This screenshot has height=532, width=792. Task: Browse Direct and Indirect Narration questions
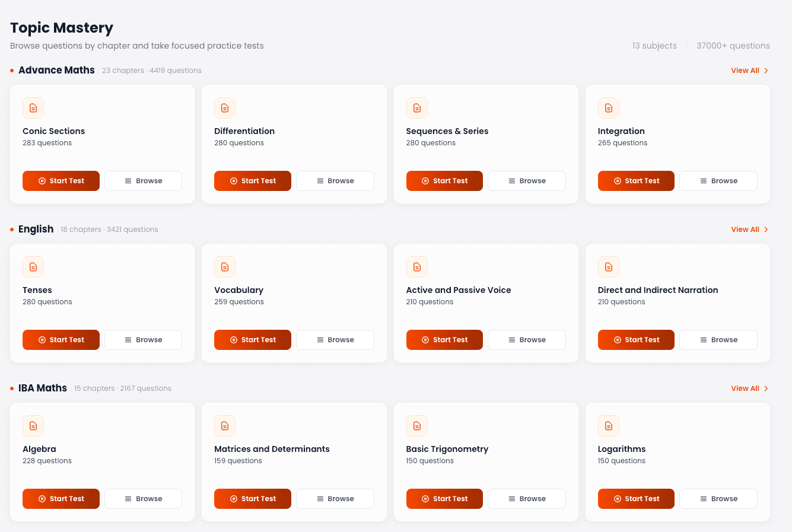pyautogui.click(x=718, y=340)
